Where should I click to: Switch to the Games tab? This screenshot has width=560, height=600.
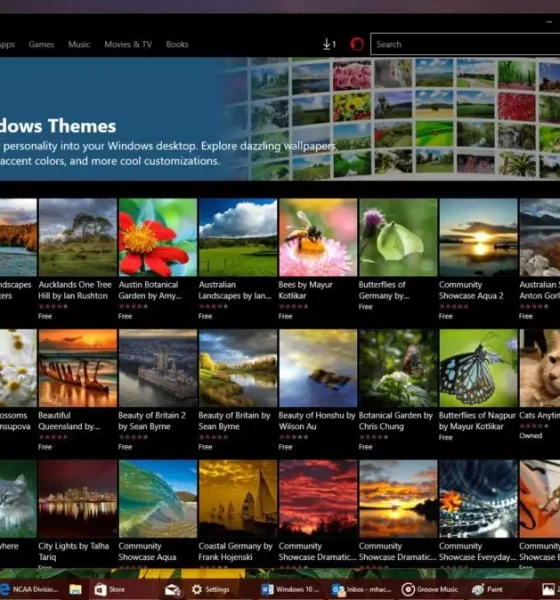tap(41, 44)
